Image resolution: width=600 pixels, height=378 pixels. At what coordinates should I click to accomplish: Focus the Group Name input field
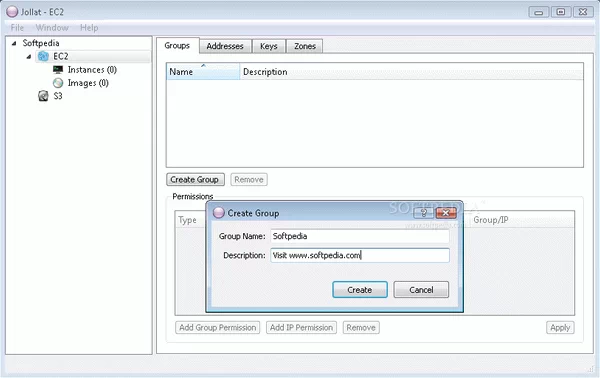[x=360, y=236]
